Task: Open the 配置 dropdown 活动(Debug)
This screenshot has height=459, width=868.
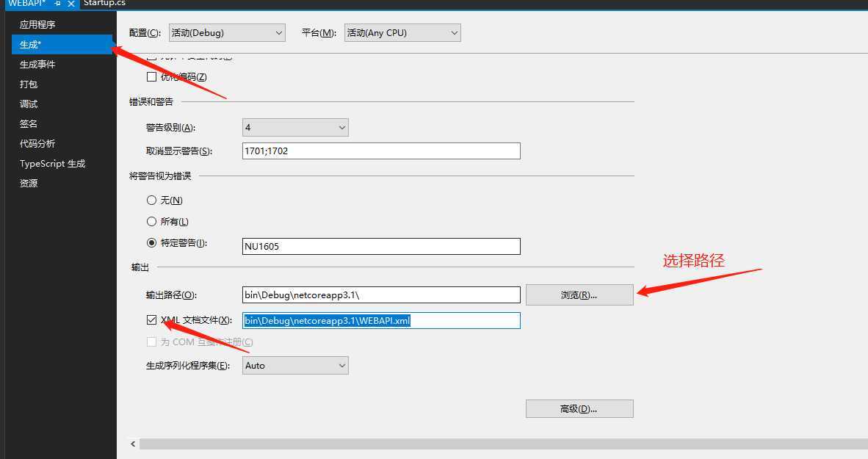Action: click(x=227, y=32)
